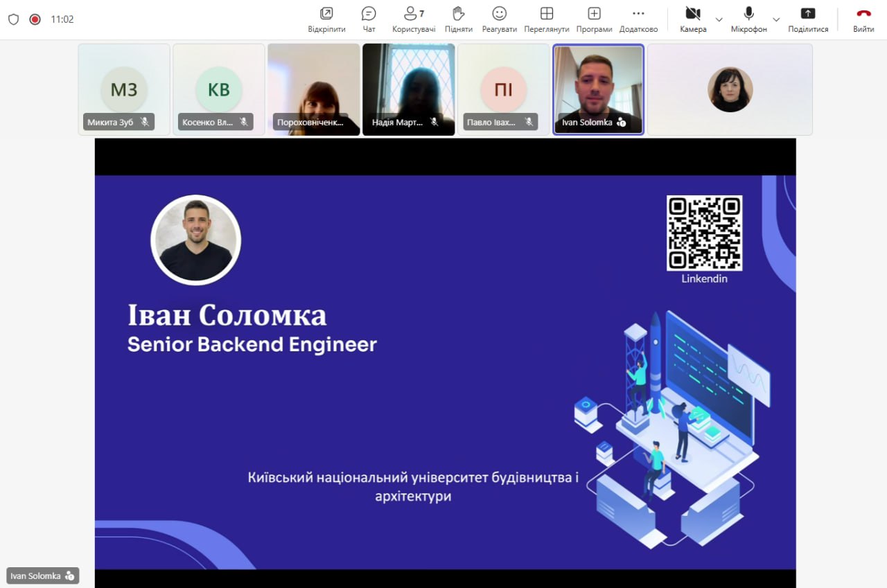Click the LinkedIn QR code on slide

pos(704,233)
